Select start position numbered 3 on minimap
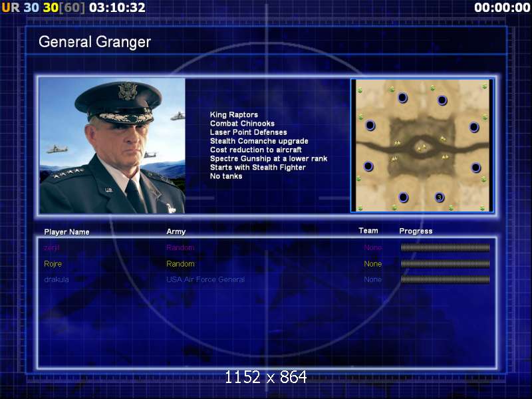The image size is (532, 399). point(440,197)
